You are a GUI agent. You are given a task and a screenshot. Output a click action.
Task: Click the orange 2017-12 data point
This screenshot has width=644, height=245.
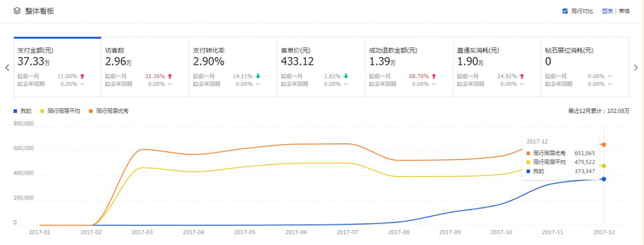(604, 145)
